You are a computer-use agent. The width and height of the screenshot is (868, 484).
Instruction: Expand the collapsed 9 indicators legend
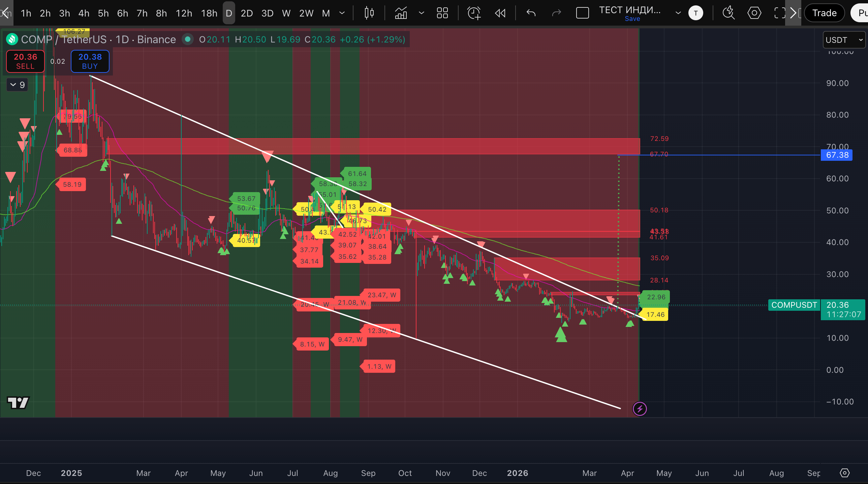point(17,85)
